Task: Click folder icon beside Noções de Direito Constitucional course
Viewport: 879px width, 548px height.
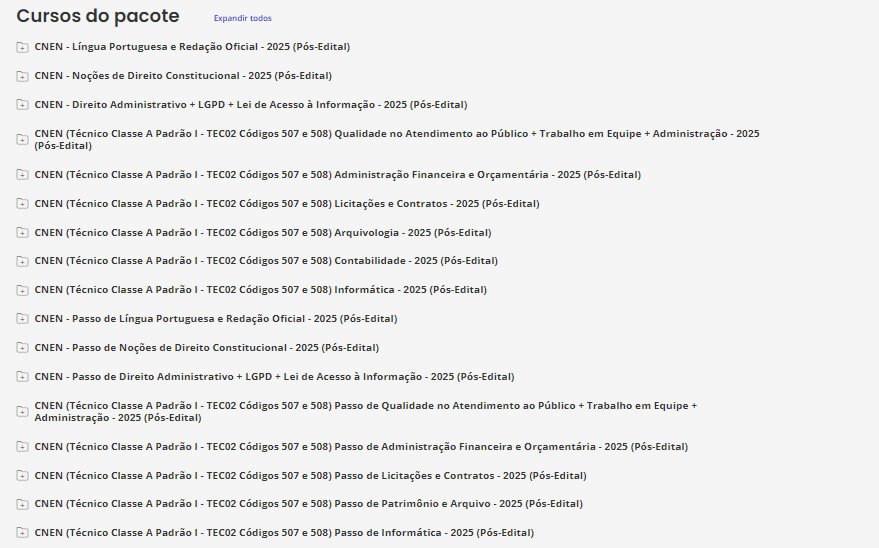Action: tap(23, 76)
